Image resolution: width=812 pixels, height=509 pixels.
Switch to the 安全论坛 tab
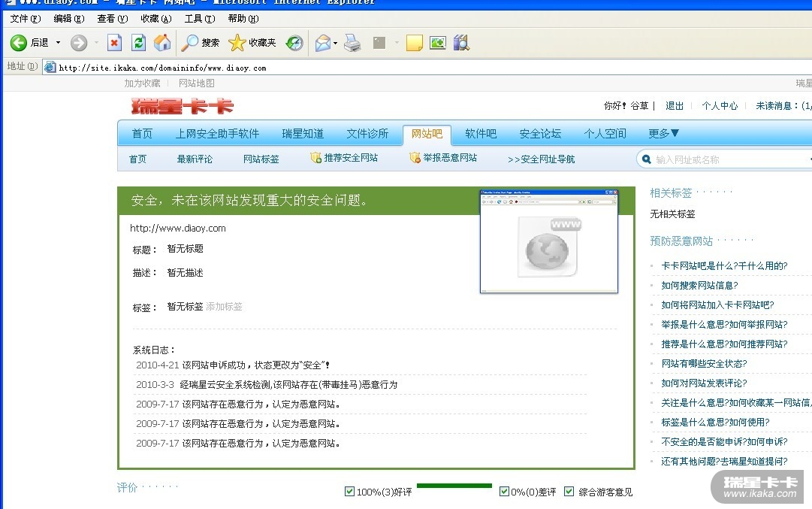click(x=540, y=134)
